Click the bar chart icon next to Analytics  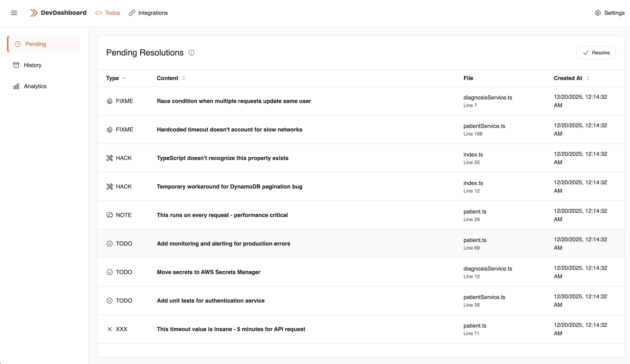point(16,86)
